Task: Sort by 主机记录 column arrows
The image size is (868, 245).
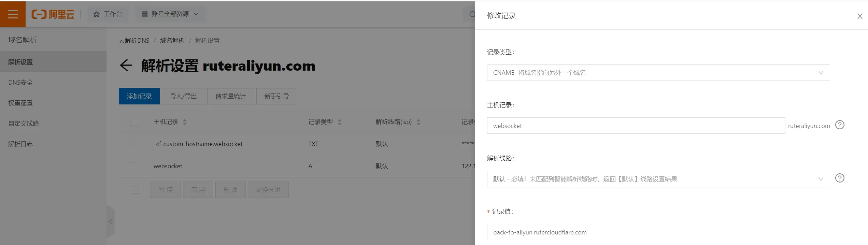Action: click(x=185, y=122)
